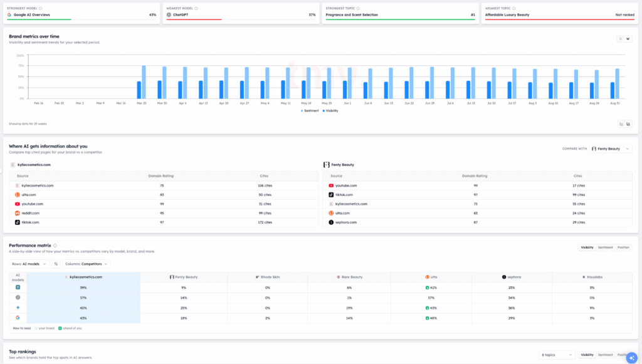Screen dimensions: 642x364
Task: Click the Google logo in Strongest Model card
Action: click(9, 15)
